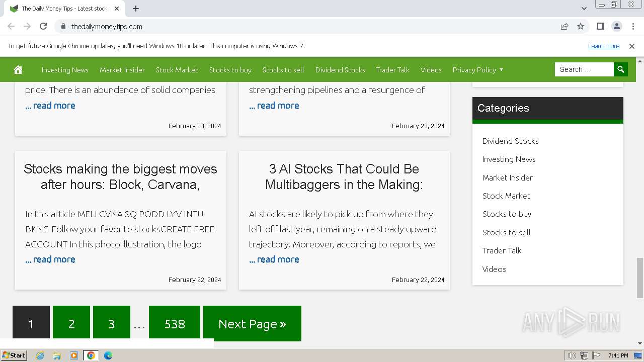Click the Action Center flag tray icon
Image resolution: width=644 pixels, height=362 pixels.
(x=596, y=355)
